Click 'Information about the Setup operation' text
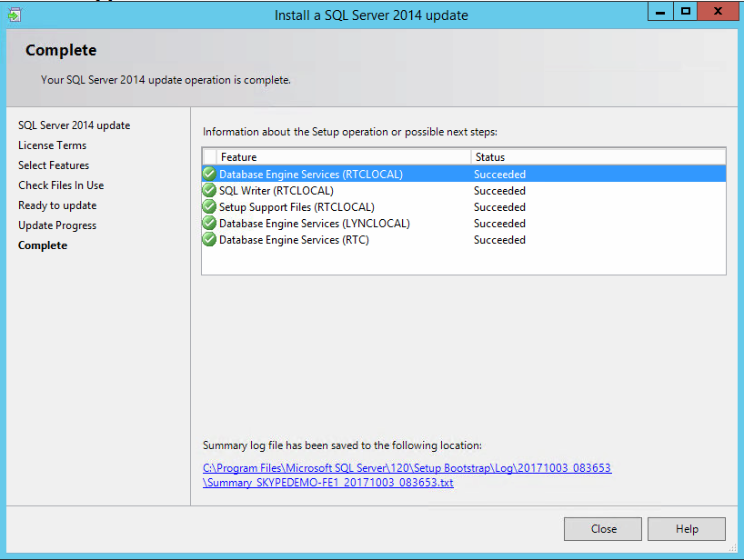The height and width of the screenshot is (560, 744). [x=350, y=132]
